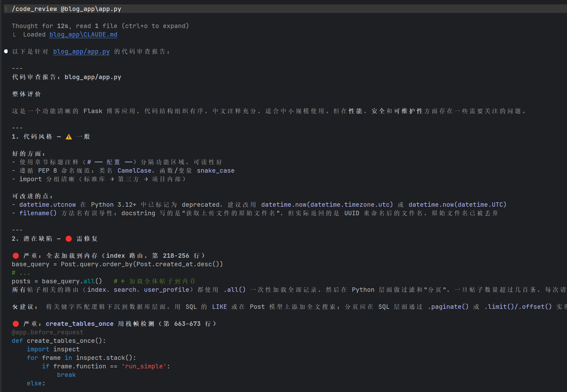Click the white bullet before the report intro
Image resolution: width=567 pixels, height=392 pixels.
[6, 51]
